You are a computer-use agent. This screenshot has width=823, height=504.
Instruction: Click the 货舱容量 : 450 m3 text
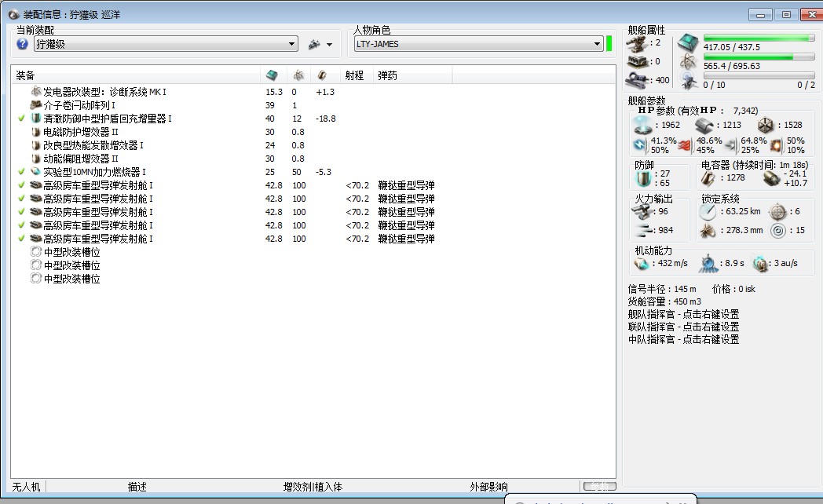(x=664, y=301)
